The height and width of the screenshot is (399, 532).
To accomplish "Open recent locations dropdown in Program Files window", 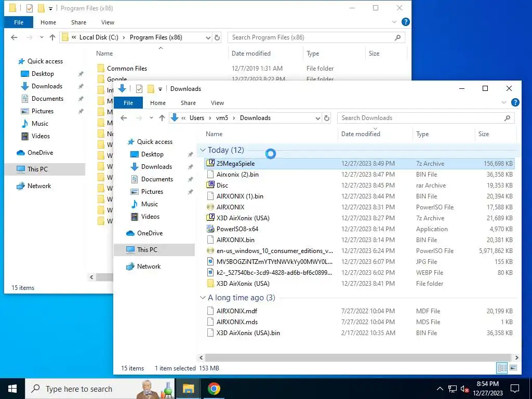I will coord(42,37).
